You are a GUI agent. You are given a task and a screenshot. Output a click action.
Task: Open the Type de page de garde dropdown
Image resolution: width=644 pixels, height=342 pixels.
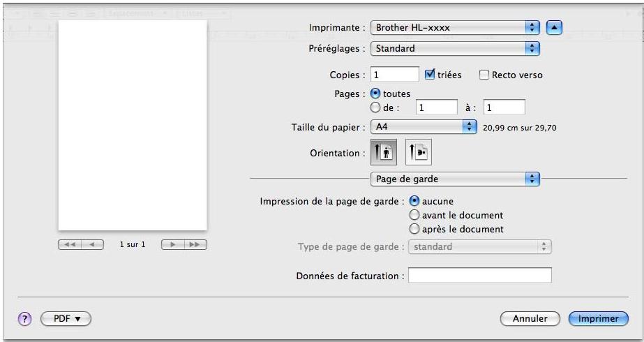tap(480, 246)
